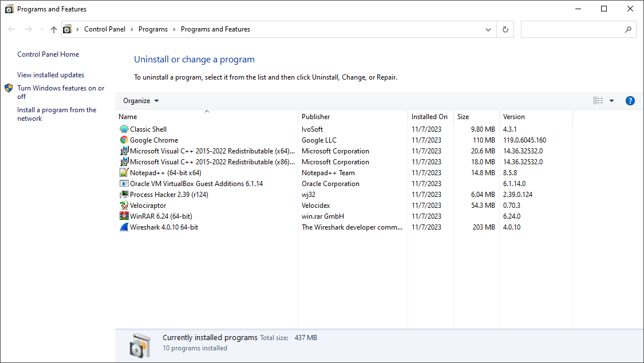Click Chrome version 119.0.6045.160 cell
Screen dimensions: 644x363
coord(524,140)
